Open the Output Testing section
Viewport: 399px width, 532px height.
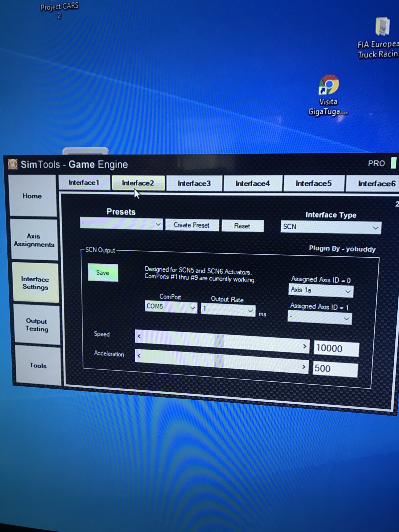[37, 325]
